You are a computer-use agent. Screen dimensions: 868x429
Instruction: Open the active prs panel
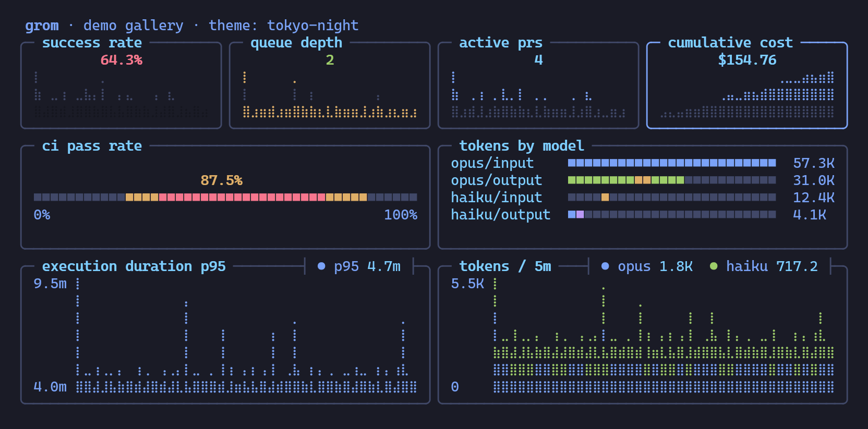pyautogui.click(x=538, y=85)
